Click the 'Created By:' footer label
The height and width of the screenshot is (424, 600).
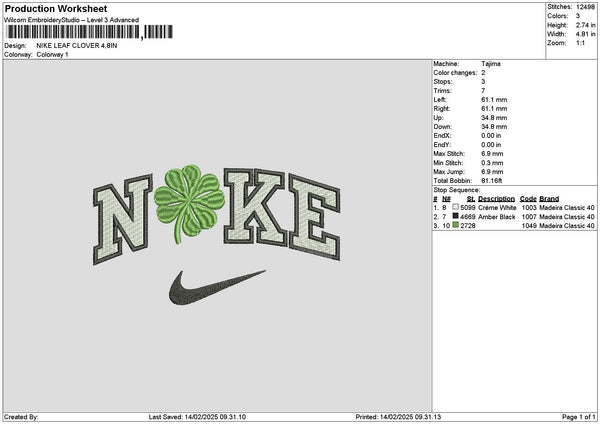21,417
